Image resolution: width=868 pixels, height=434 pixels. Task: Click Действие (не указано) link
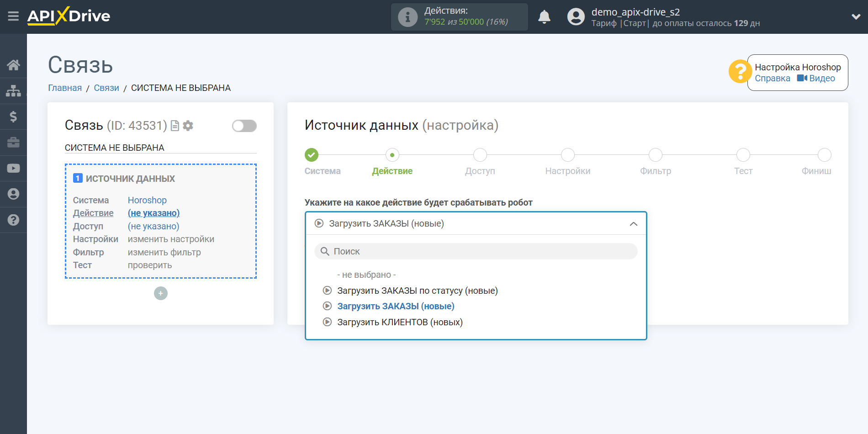point(153,213)
